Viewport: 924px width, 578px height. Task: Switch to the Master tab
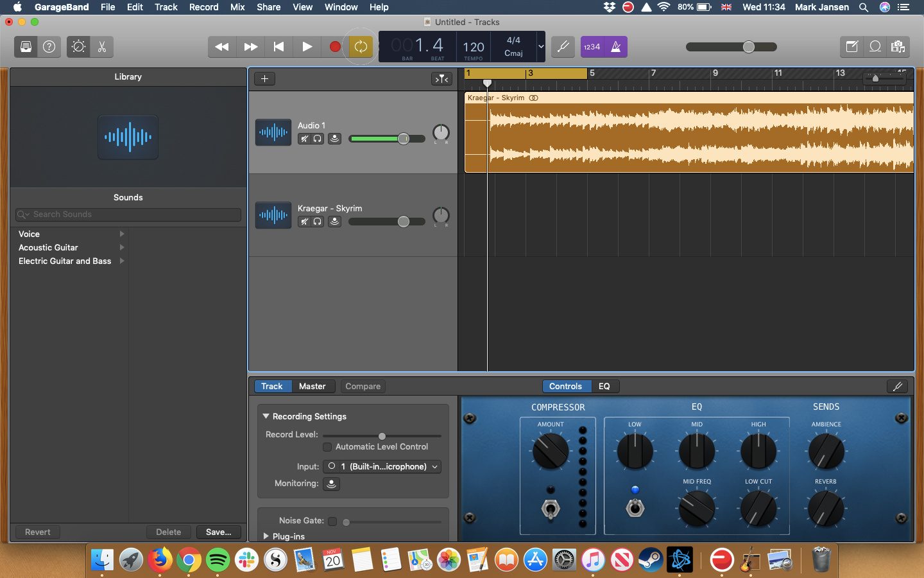(x=312, y=386)
